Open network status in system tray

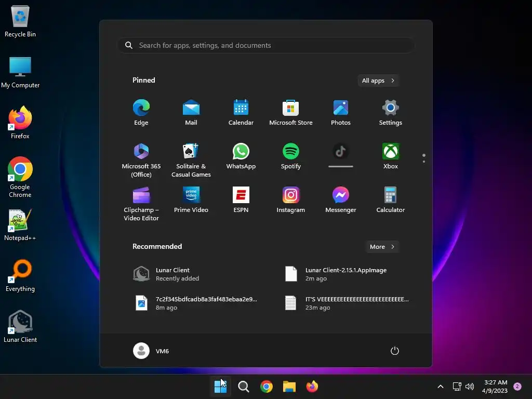pos(457,387)
